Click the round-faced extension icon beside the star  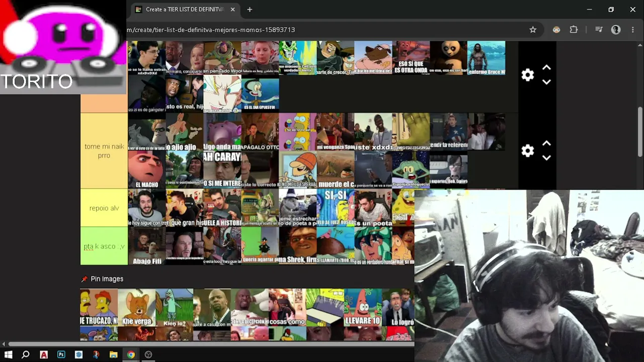556,30
